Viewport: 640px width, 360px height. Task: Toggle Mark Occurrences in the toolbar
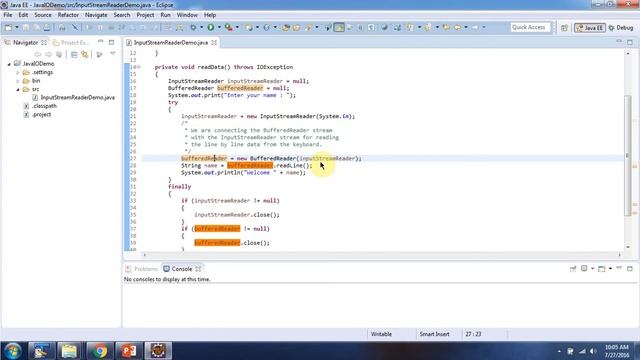pyautogui.click(x=339, y=27)
